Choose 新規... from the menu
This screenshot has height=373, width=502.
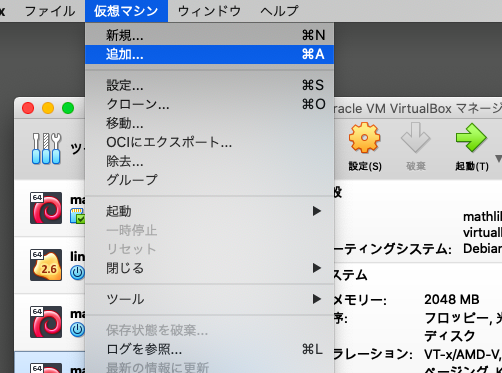(209, 35)
